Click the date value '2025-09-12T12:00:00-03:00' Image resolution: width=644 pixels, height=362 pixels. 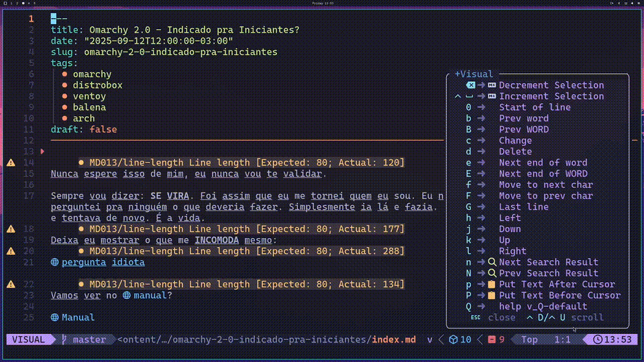click(158, 41)
